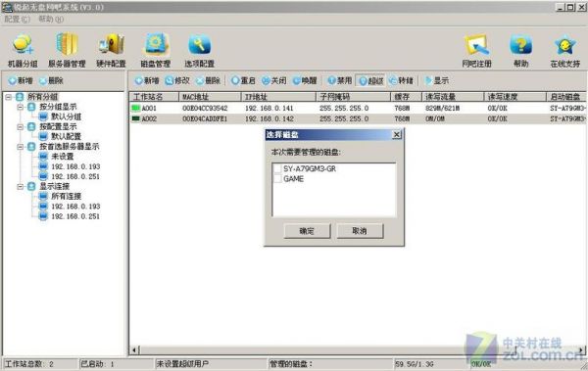Viewport: 588px width, 371px height.
Task: Click the 关闭 shutdown toolbar button
Action: point(273,80)
